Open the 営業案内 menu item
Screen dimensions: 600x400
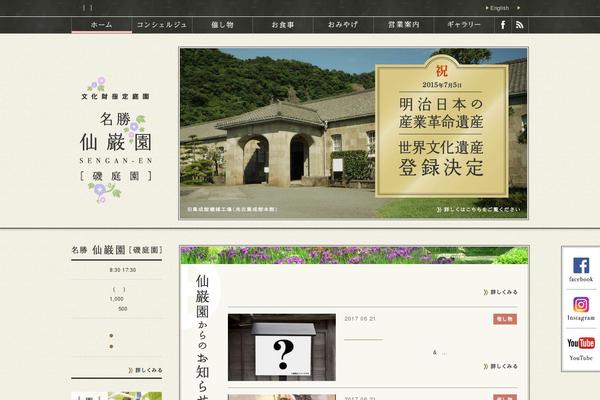tap(404, 25)
